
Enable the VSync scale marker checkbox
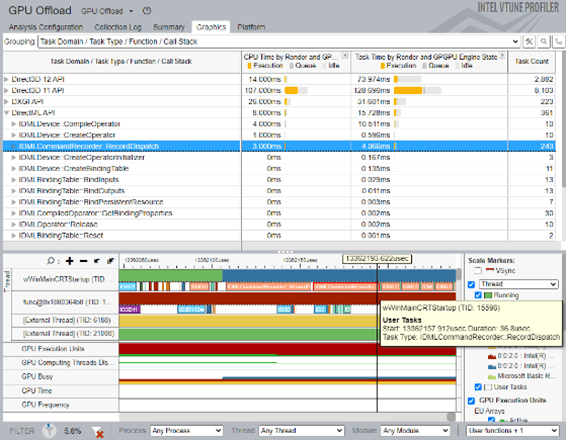coord(478,270)
